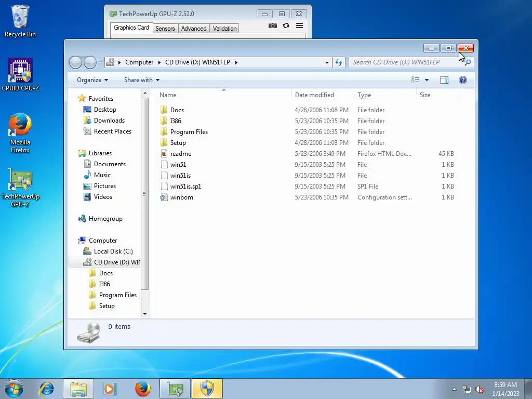Click navigation pane scrollbar down arrow
This screenshot has height=399, width=532.
click(145, 314)
